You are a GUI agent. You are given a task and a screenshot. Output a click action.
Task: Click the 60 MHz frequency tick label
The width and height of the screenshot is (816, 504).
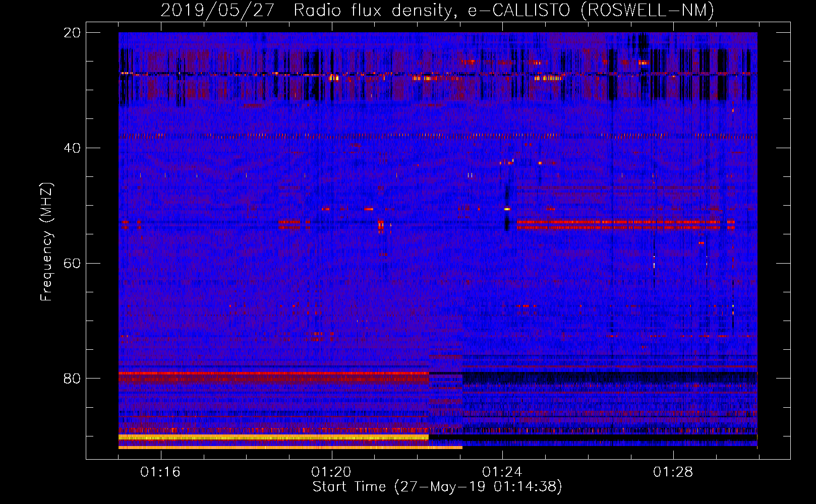pyautogui.click(x=72, y=264)
